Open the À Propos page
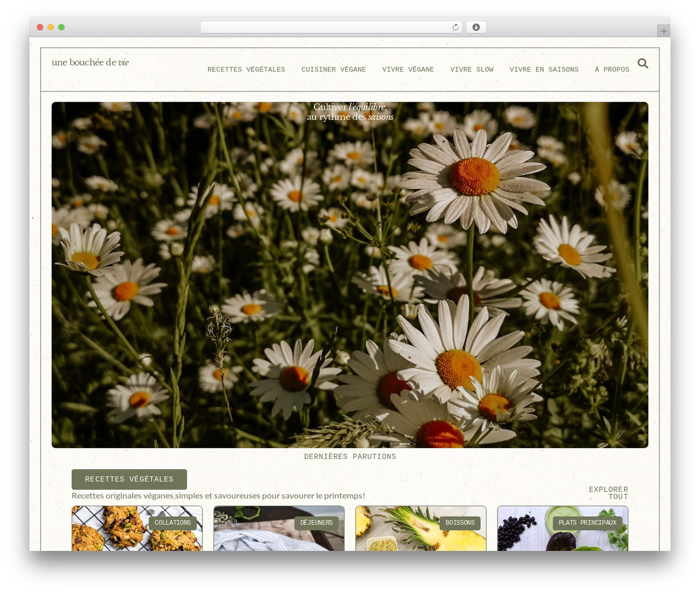Screen dimensions: 700x593 pos(611,69)
